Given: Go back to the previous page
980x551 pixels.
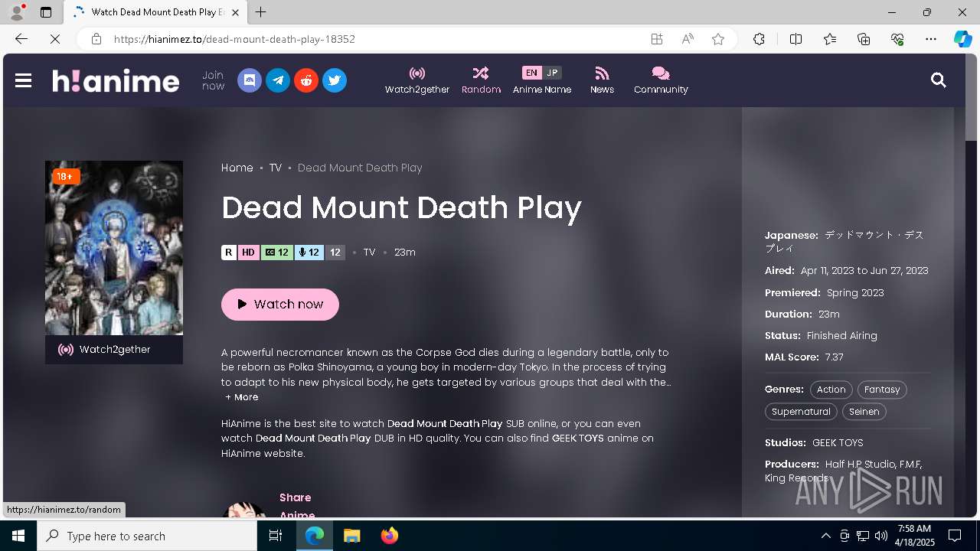Looking at the screenshot, I should tap(21, 39).
